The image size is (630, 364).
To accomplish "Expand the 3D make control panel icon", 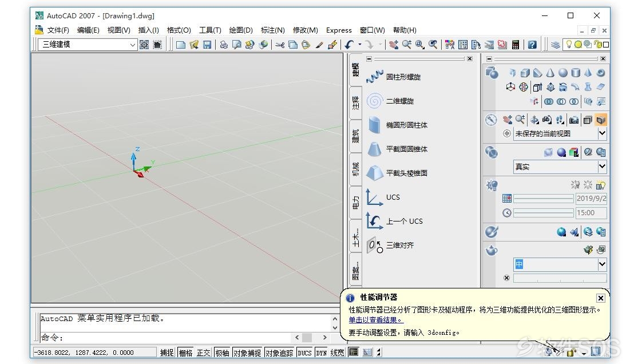I will click(492, 73).
